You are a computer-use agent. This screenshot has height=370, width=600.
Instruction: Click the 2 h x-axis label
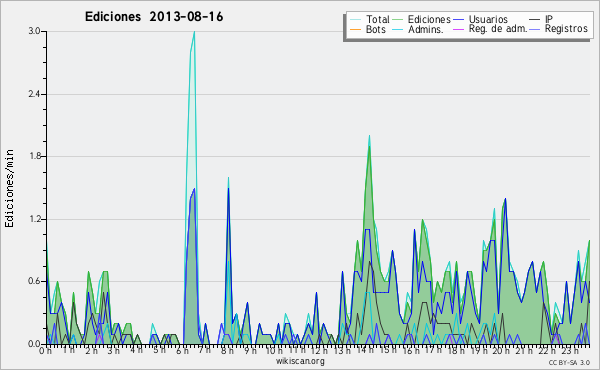(x=91, y=350)
